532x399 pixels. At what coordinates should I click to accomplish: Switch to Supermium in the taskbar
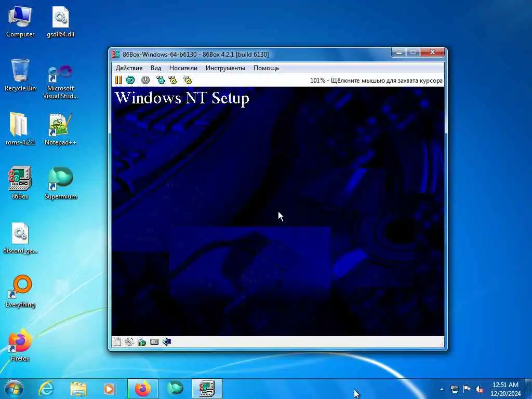(175, 389)
